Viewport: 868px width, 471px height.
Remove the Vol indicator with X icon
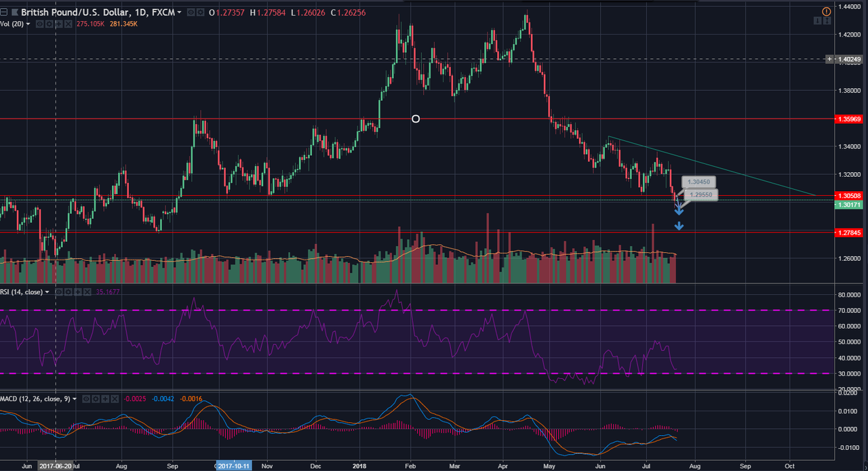68,24
